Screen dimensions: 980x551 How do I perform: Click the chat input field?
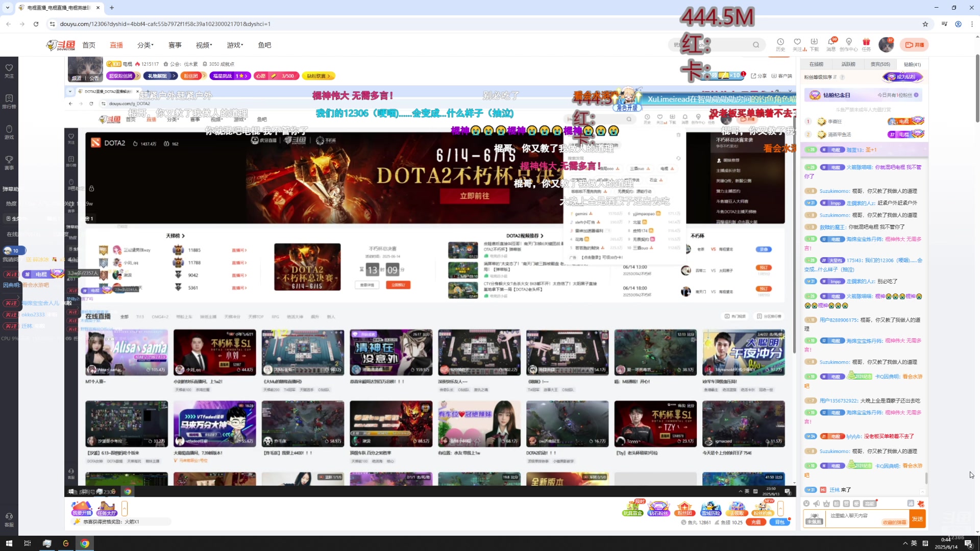point(868,519)
